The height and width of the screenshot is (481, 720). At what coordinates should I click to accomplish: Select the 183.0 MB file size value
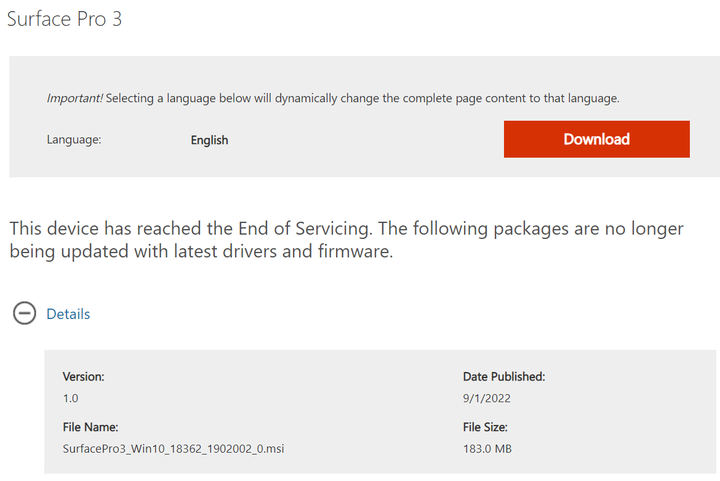[487, 448]
